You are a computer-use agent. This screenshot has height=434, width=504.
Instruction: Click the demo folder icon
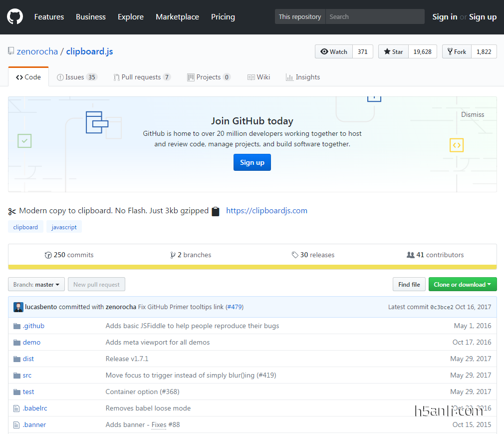pos(16,343)
